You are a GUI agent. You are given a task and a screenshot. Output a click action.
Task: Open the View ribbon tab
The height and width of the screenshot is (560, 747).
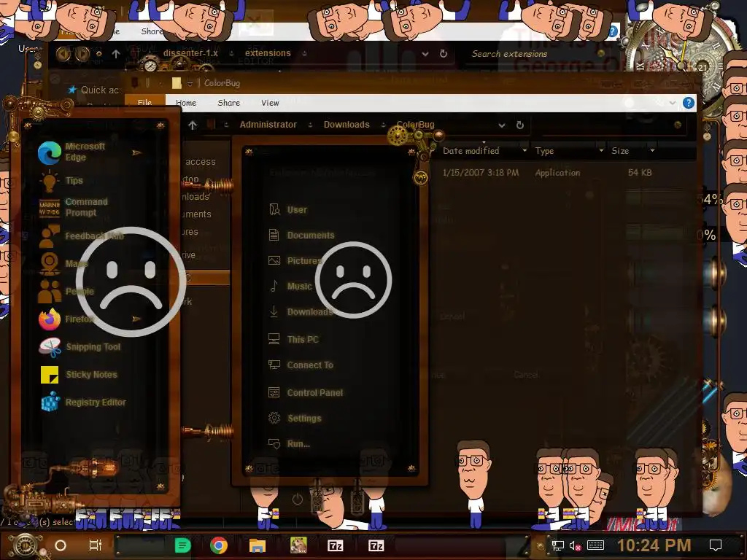[x=270, y=103]
